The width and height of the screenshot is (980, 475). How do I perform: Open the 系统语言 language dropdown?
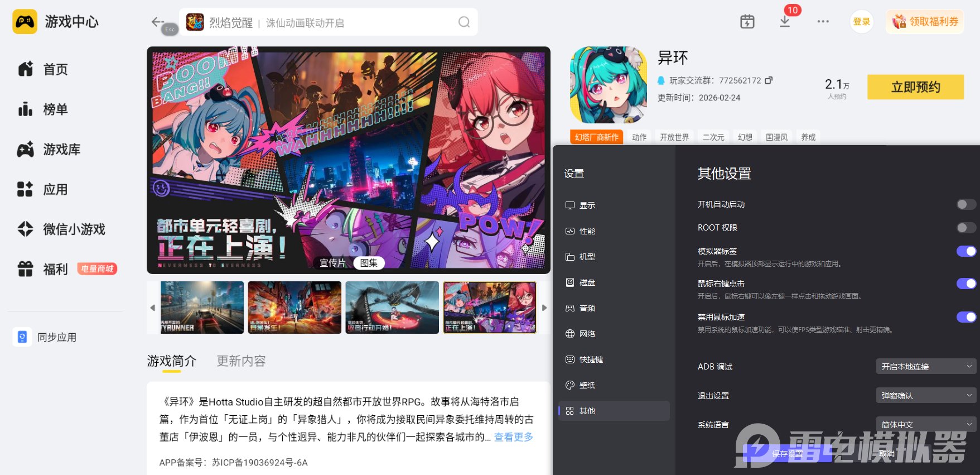(926, 425)
